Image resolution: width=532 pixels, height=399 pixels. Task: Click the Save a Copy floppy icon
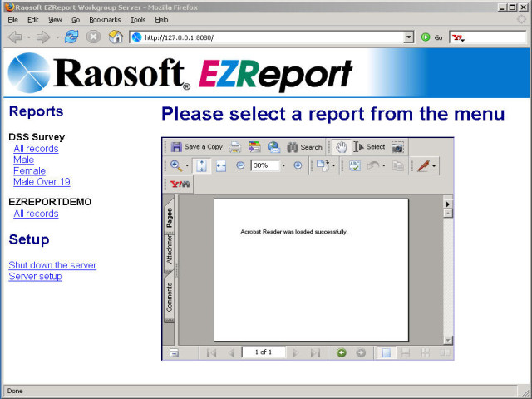(x=176, y=147)
